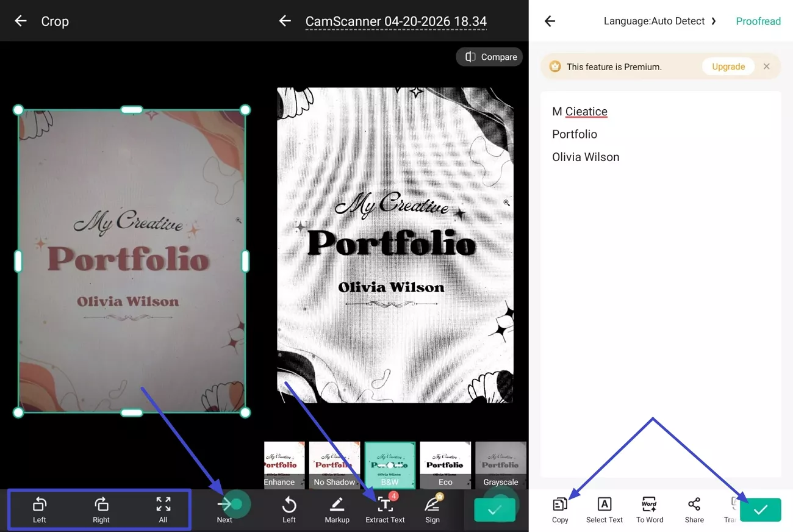Expand the Language:Auto Detect selector
Screen dimensions: 793x532
[x=660, y=21]
